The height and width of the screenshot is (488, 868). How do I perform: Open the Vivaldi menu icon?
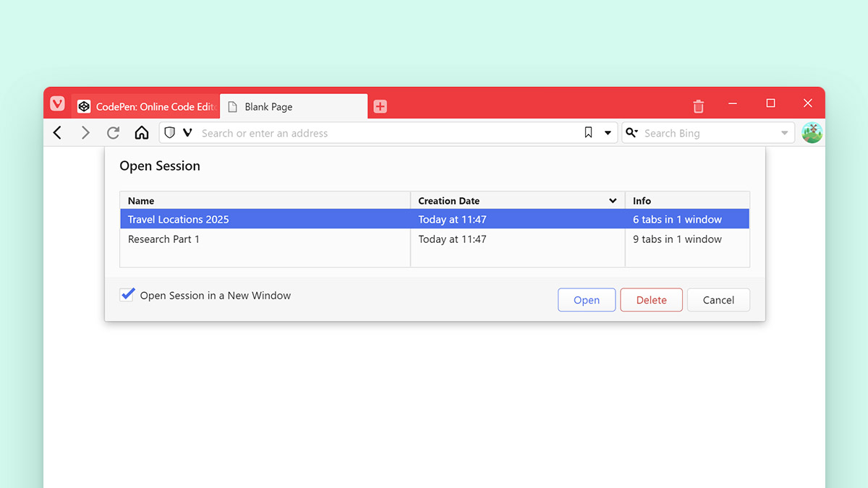pos(57,103)
